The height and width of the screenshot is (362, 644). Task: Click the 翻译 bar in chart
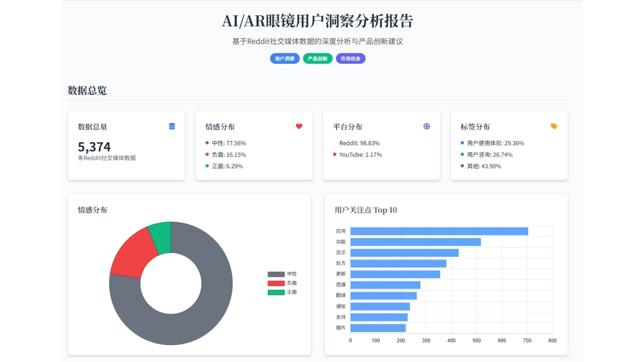click(x=383, y=296)
